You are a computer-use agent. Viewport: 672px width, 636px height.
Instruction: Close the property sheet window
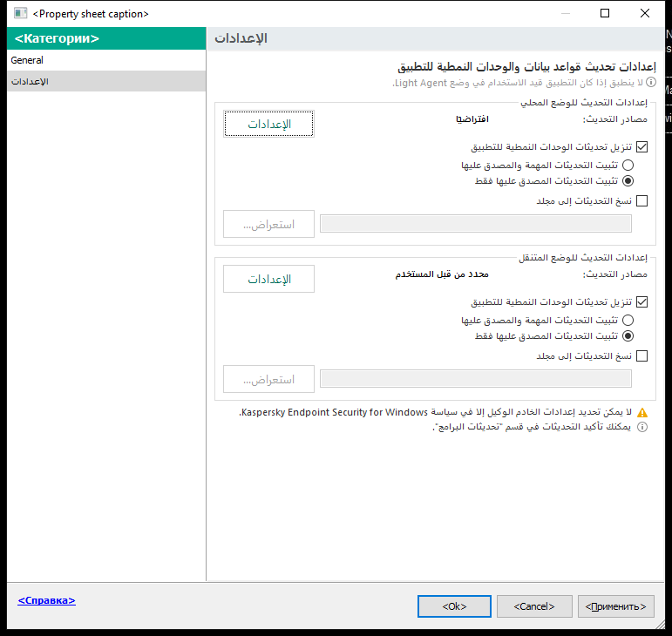tap(645, 13)
